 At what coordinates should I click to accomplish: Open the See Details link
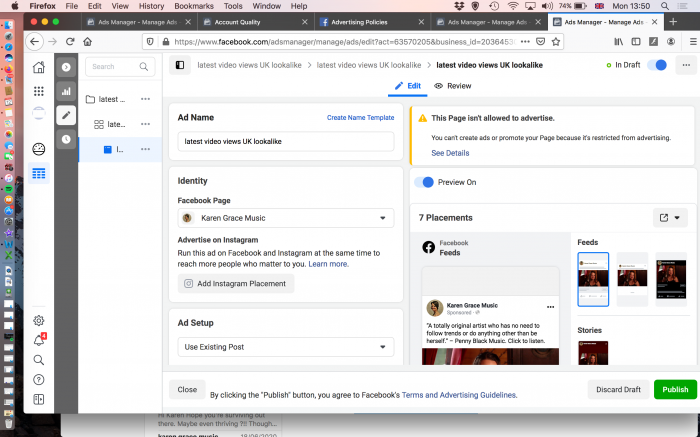(450, 153)
